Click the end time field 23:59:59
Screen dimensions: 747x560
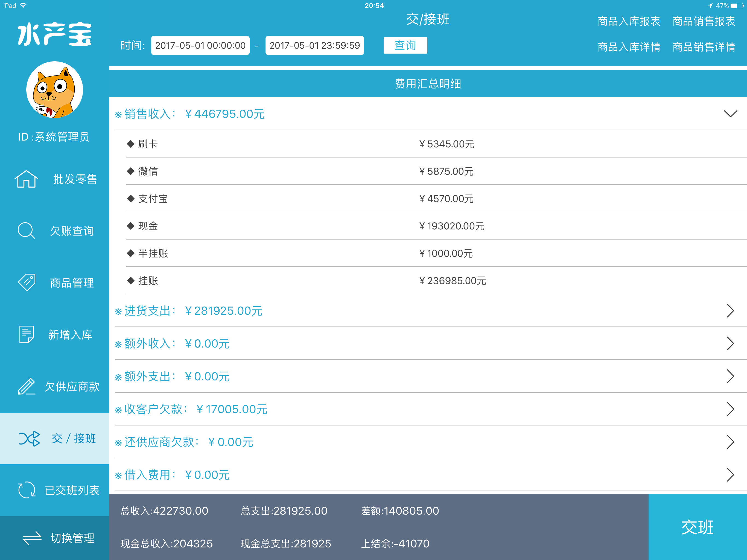click(314, 45)
